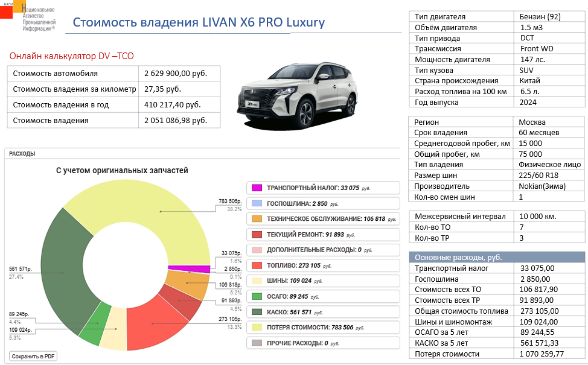The width and height of the screenshot is (588, 365).
Task: Click the dark green КАСКО legend swatch
Action: pos(257,312)
